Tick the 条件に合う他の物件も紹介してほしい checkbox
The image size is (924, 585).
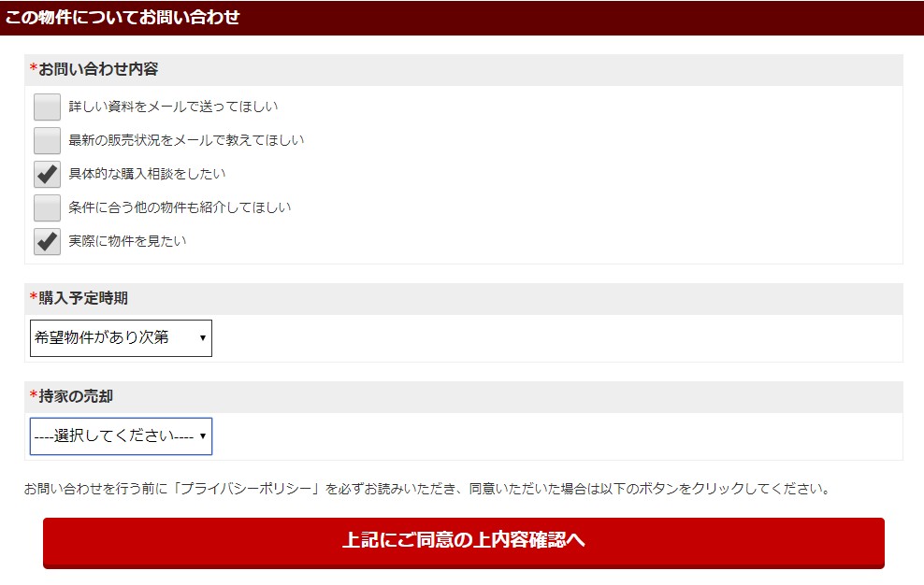click(47, 207)
